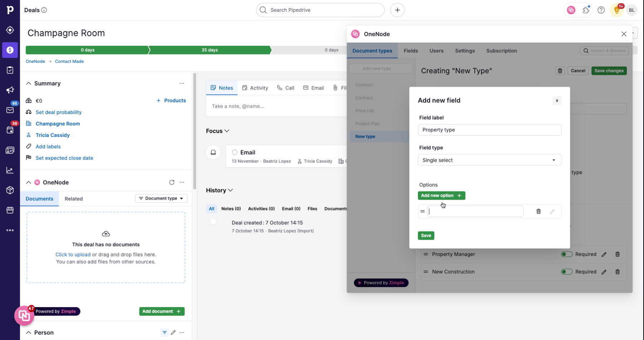This screenshot has width=644, height=340.
Task: Click Add document button
Action: pyautogui.click(x=162, y=311)
